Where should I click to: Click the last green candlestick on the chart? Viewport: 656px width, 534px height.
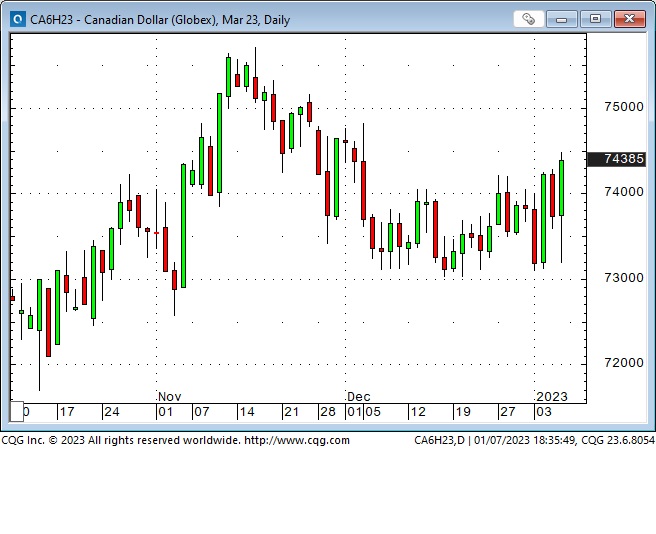[x=561, y=188]
